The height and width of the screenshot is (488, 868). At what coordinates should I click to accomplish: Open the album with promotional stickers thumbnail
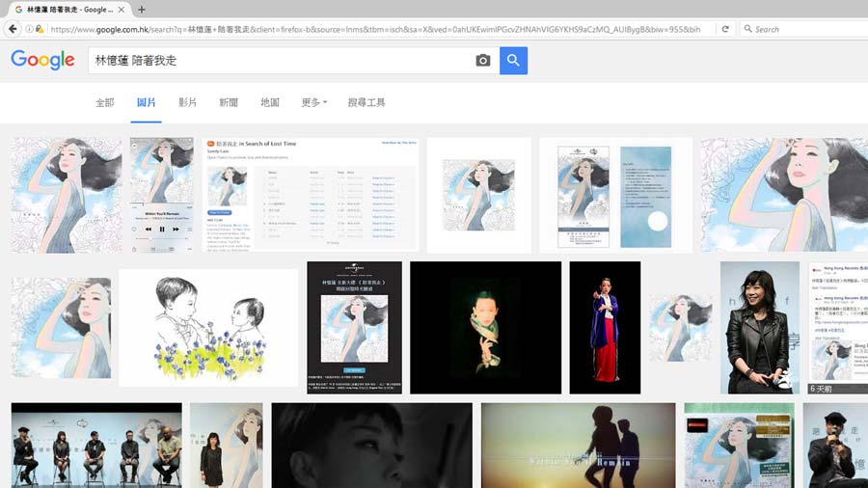click(740, 446)
